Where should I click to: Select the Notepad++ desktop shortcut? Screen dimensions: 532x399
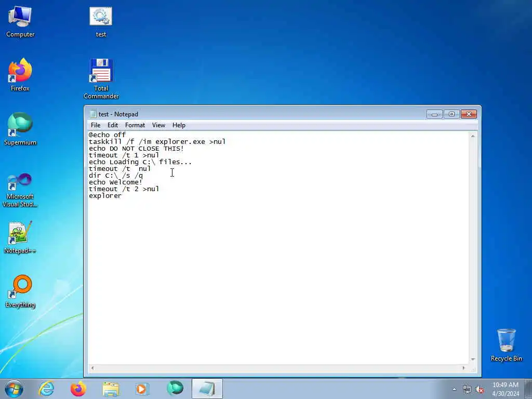[x=20, y=237]
